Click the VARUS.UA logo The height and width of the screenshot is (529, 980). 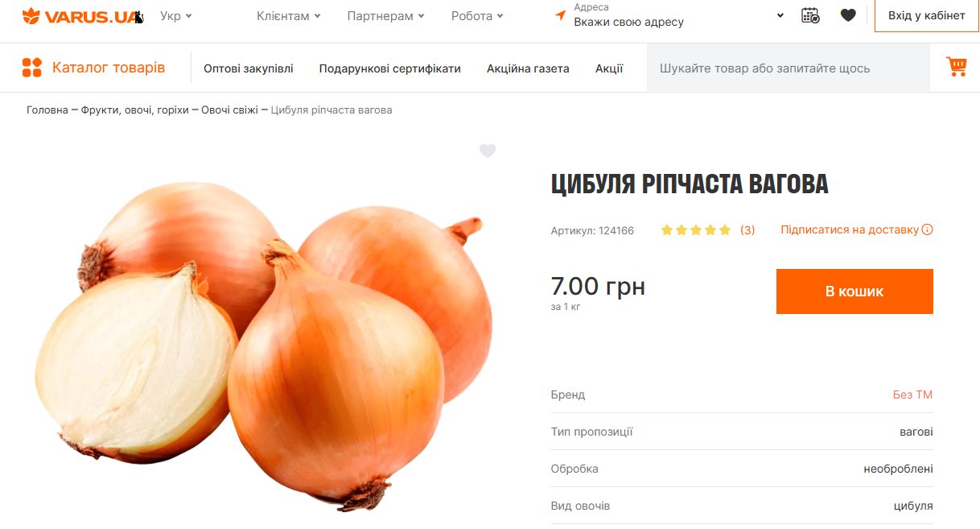[x=83, y=16]
